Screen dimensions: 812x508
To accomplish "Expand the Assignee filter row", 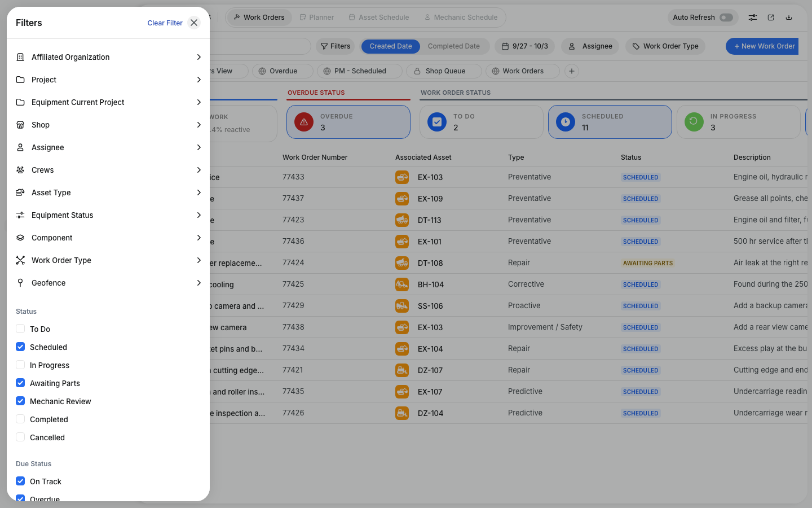I will point(108,147).
